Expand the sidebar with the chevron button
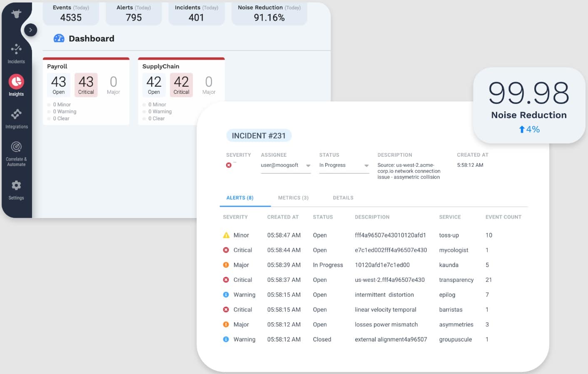 (30, 30)
